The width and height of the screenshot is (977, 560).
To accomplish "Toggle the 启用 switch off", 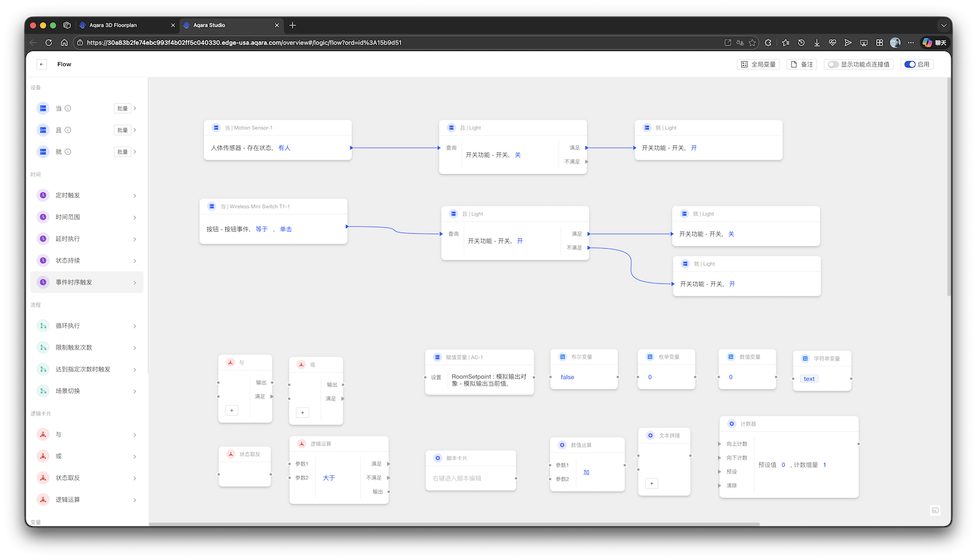I will tap(910, 64).
